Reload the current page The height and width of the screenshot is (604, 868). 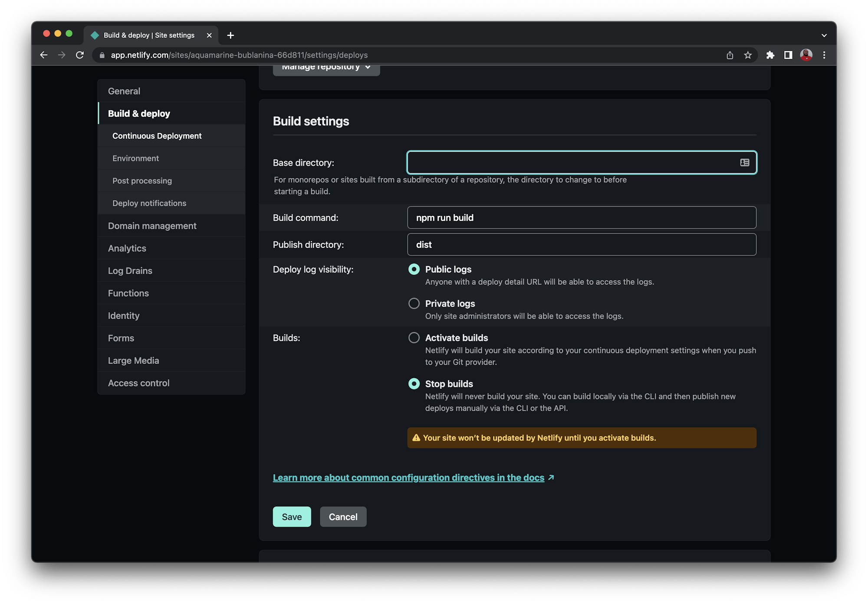[80, 55]
